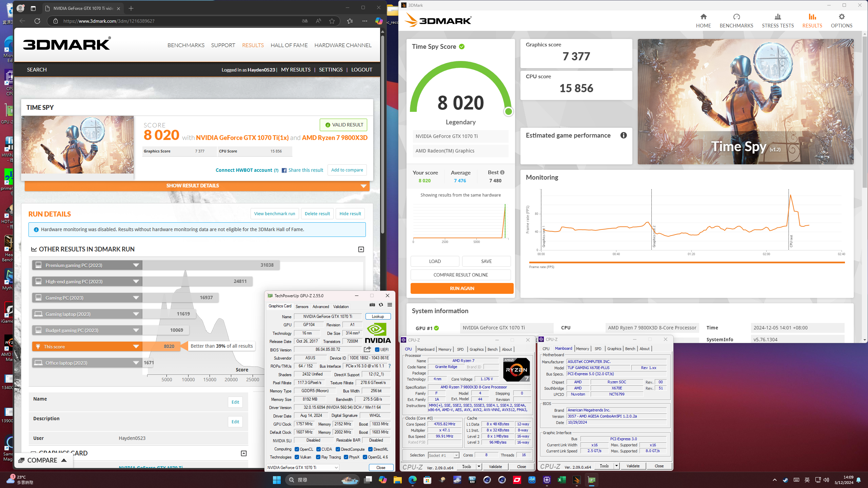This screenshot has height=488, width=868.
Task: Add page to favorites star
Action: [332, 21]
